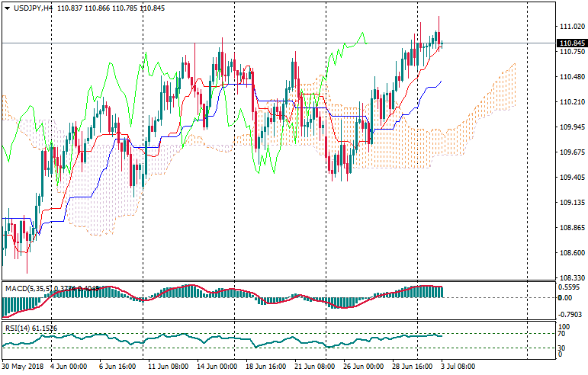Click the RSI(14) indicator label
This screenshot has width=588, height=375.
coord(17,328)
